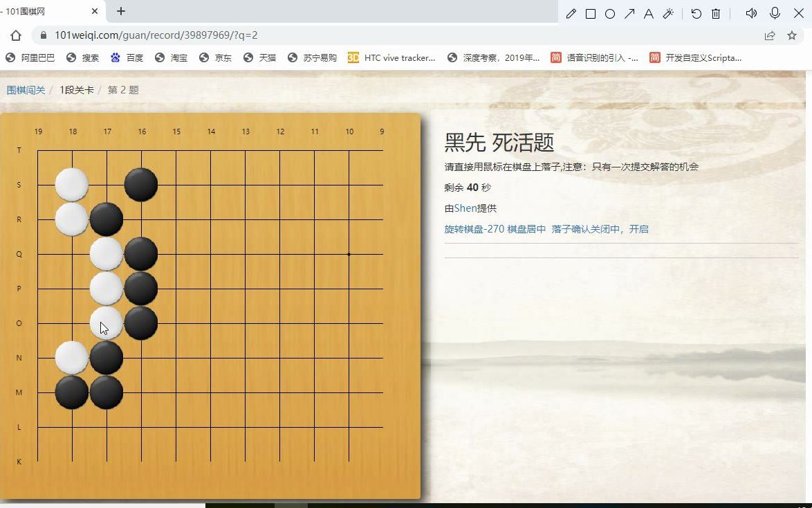The height and width of the screenshot is (508, 812).
Task: Click the black stone at Q16
Action: coord(141,254)
